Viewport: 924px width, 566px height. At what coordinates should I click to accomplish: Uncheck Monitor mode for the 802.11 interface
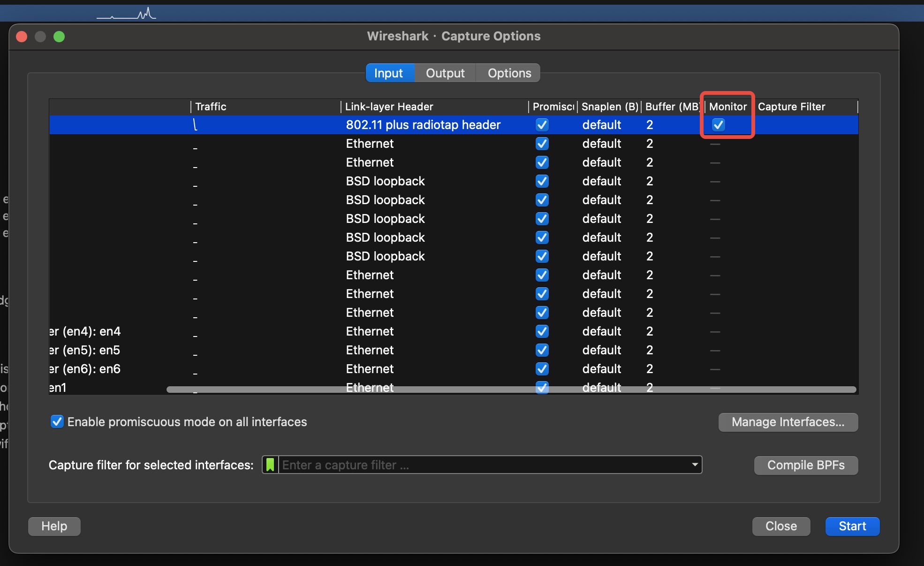coord(718,125)
